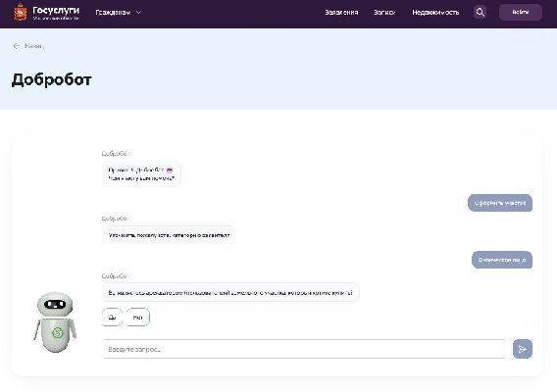Open the Заявления menu item

[341, 13]
